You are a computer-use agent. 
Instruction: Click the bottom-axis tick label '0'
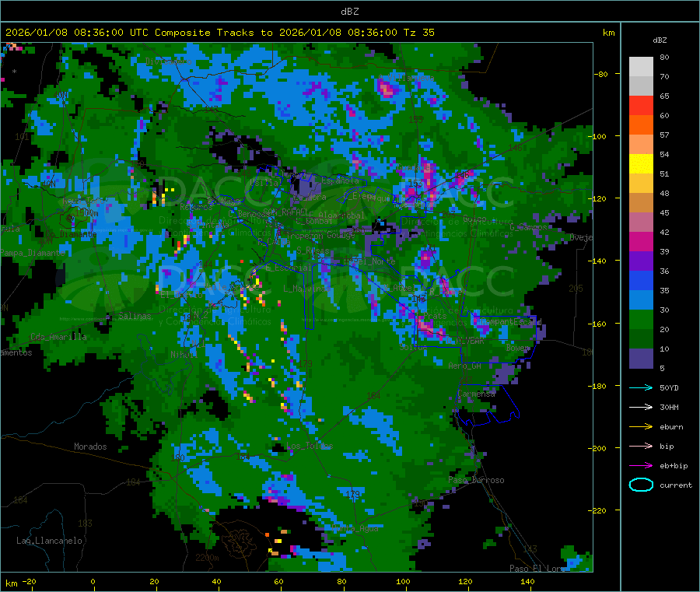93,581
